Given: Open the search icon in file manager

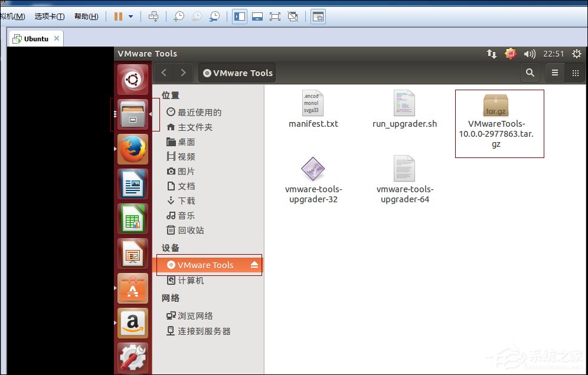Looking at the screenshot, I should (530, 73).
